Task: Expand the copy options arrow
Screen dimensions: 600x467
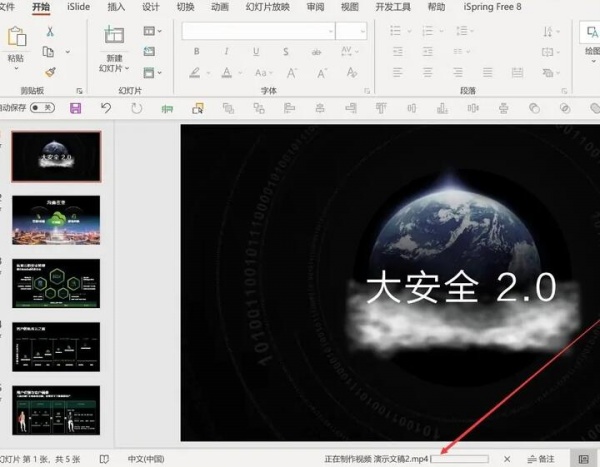Action: [68, 52]
